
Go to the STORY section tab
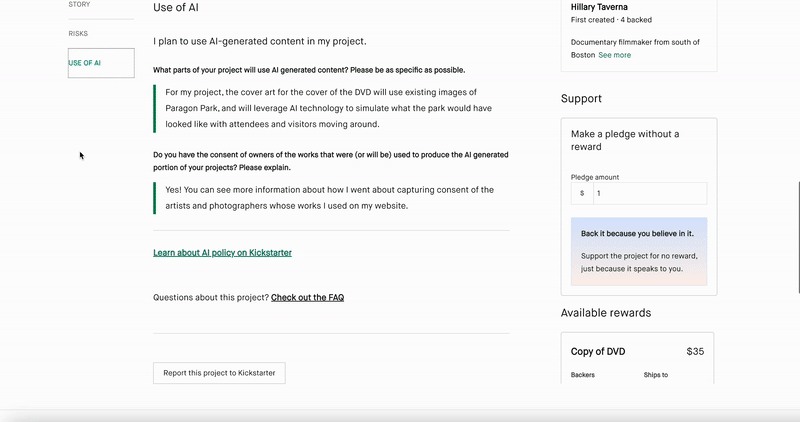[79, 5]
